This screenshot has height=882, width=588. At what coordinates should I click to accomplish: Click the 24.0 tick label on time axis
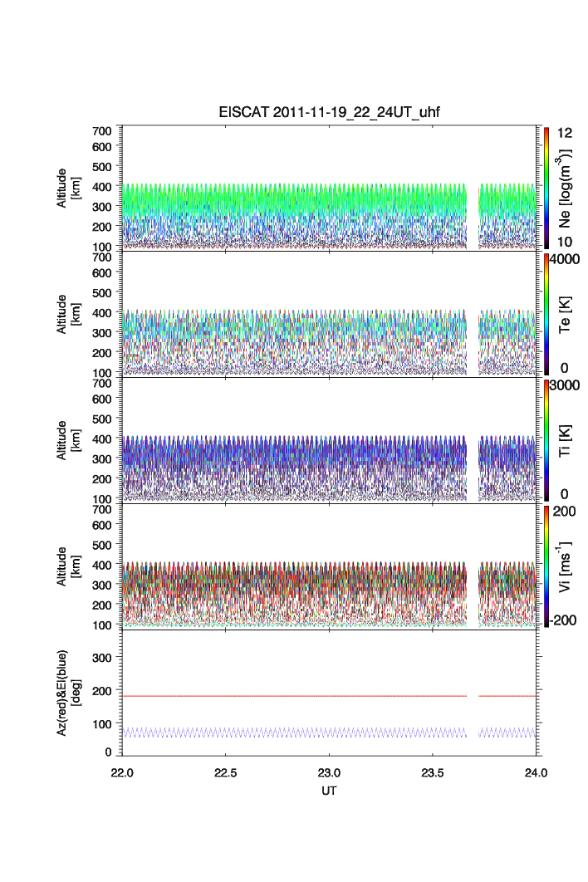536,772
